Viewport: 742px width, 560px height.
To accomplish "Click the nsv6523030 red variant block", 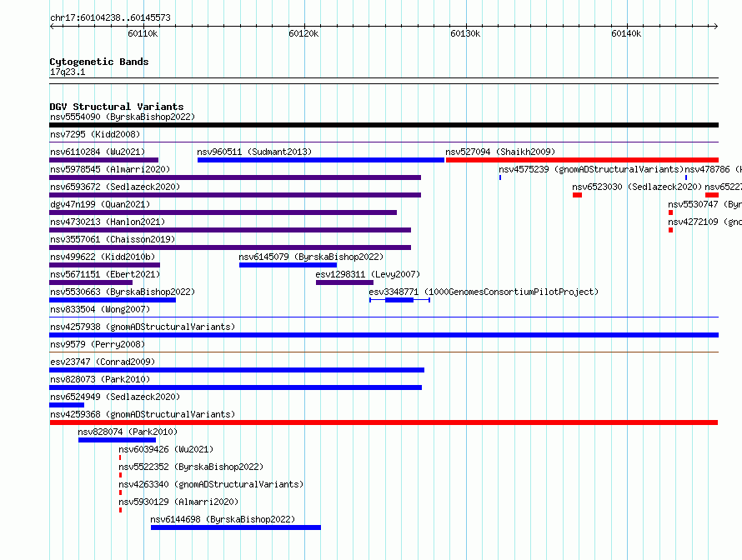I will 577,195.
